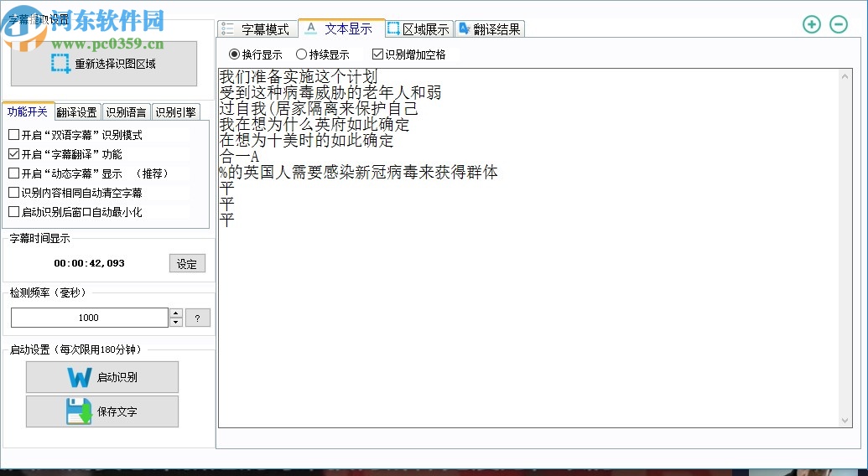Check 识别内容相同自动清空字幕
This screenshot has width=868, height=476.
click(x=14, y=193)
